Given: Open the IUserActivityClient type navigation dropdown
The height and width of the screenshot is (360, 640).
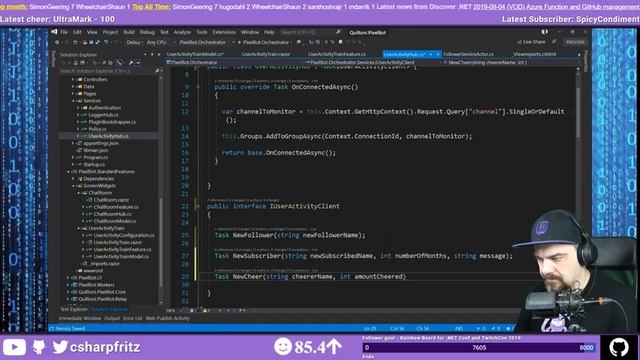Looking at the screenshot, I should click(x=373, y=62).
